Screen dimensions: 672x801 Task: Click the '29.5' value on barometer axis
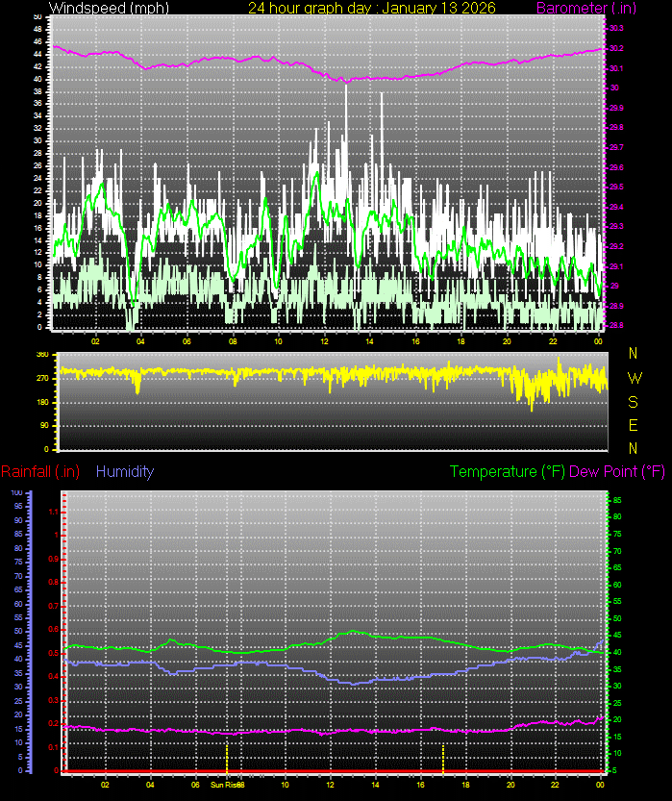pos(616,187)
